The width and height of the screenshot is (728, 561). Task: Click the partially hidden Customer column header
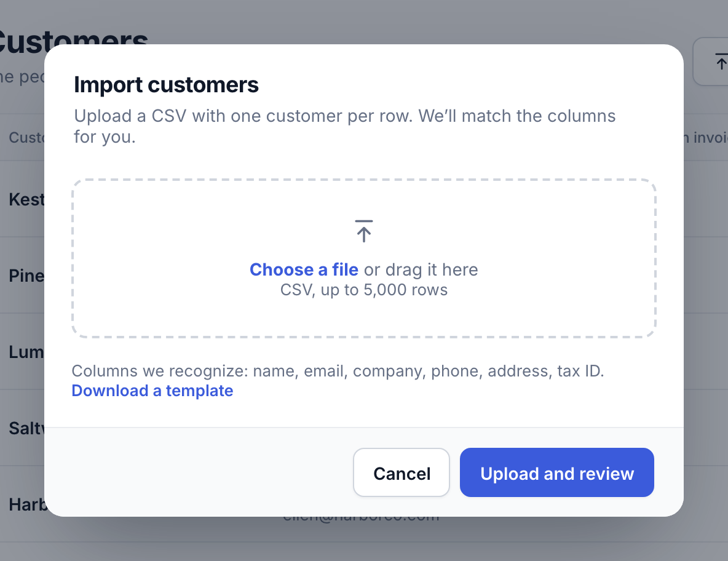click(26, 137)
